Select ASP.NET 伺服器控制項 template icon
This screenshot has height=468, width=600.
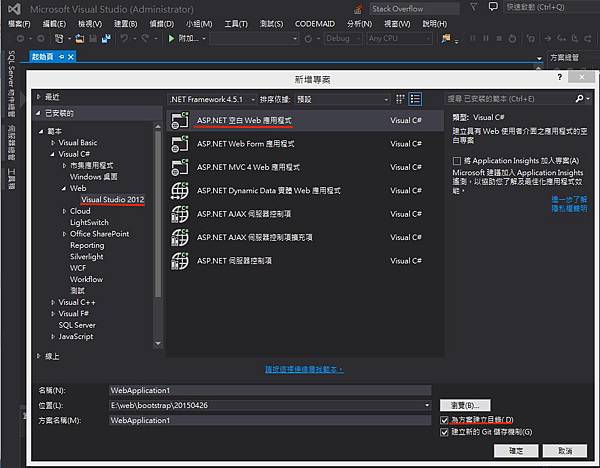click(x=179, y=261)
